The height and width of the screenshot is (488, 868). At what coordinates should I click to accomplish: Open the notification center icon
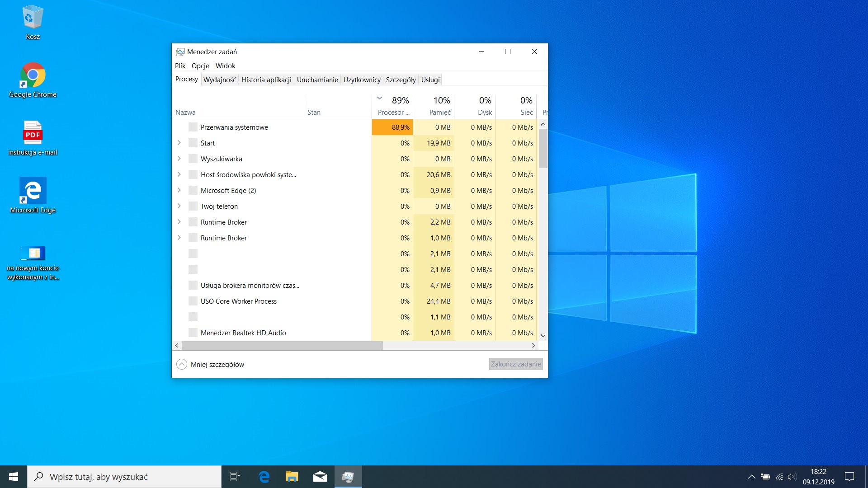[849, 477]
